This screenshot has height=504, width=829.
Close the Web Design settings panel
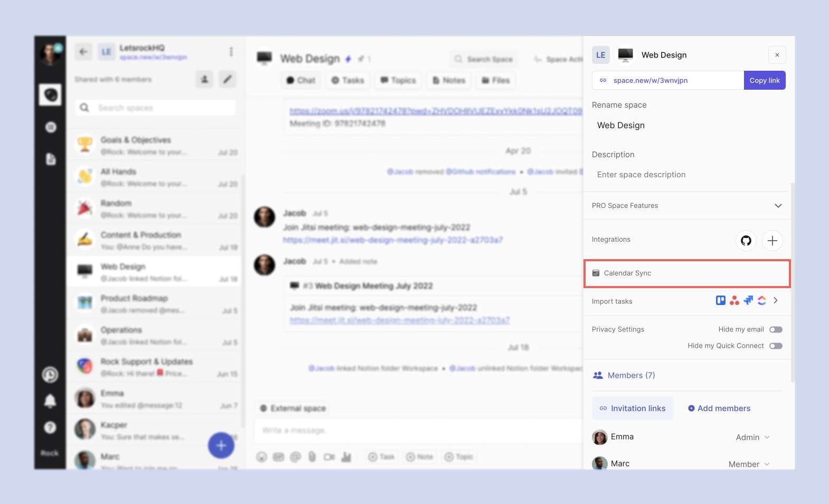(777, 55)
